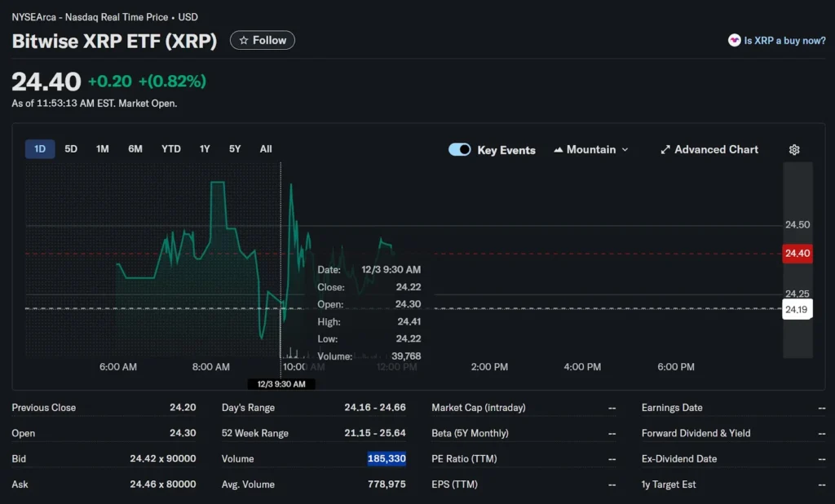Select the 5Y range tab

[x=235, y=149]
